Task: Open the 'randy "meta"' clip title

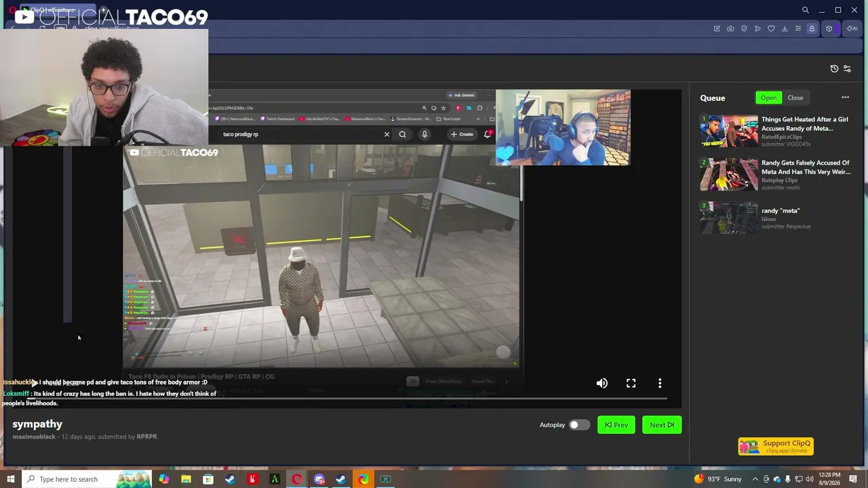Action: point(781,211)
